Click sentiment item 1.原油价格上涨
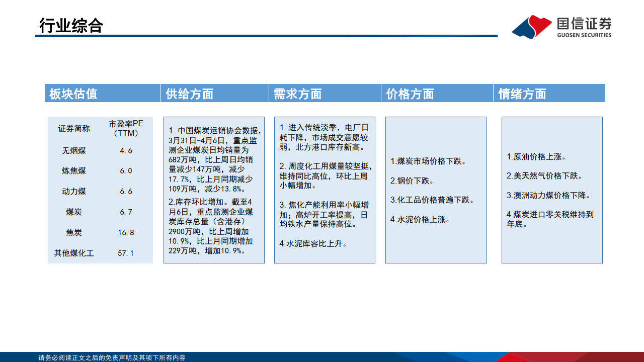 coord(536,157)
